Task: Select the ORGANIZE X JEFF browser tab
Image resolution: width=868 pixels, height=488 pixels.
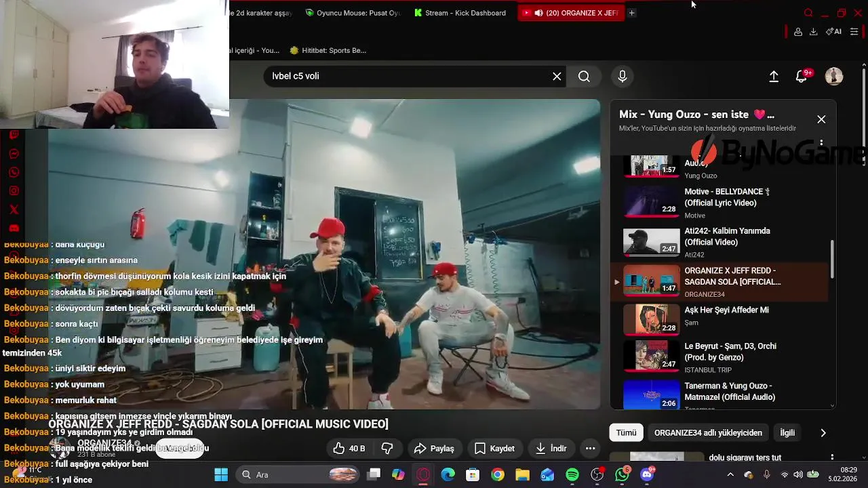Action: [x=571, y=13]
